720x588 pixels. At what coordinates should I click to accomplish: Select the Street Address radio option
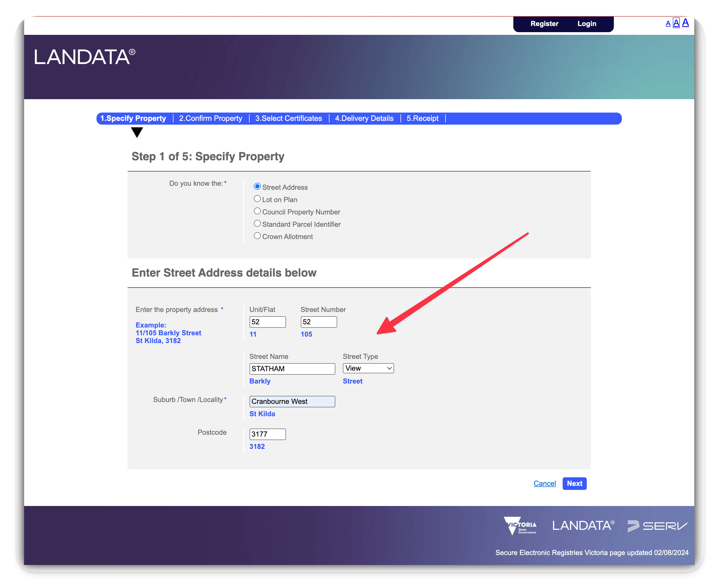(x=257, y=187)
